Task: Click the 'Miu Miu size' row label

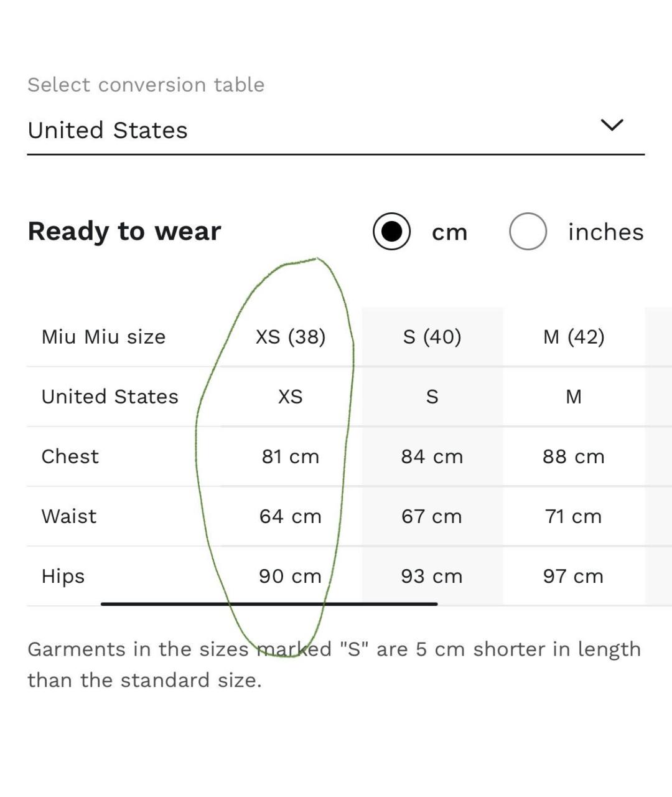Action: (x=103, y=337)
